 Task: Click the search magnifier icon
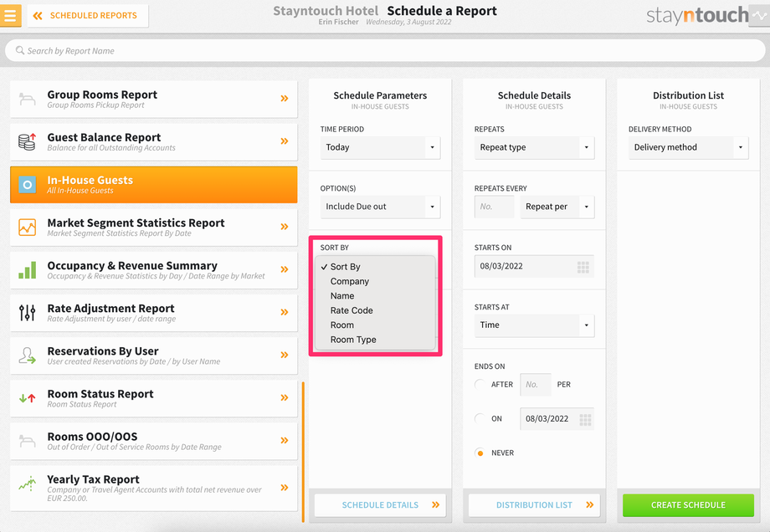(19, 50)
